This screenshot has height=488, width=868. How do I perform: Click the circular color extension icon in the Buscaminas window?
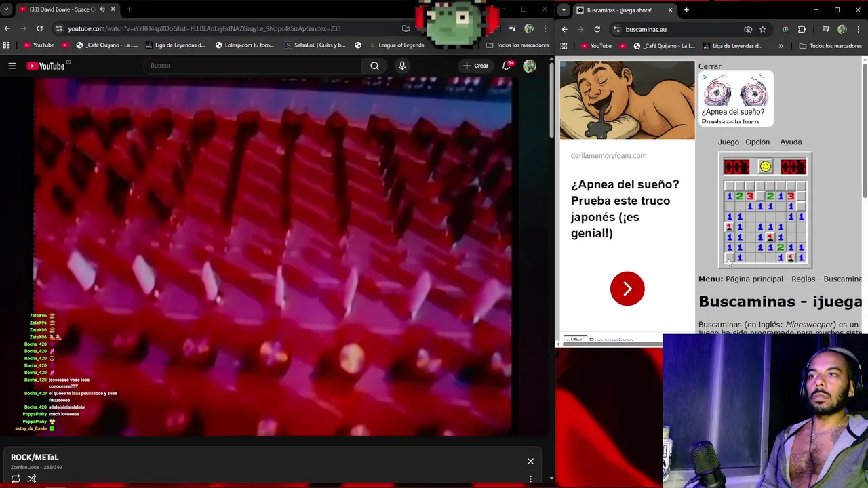point(785,29)
